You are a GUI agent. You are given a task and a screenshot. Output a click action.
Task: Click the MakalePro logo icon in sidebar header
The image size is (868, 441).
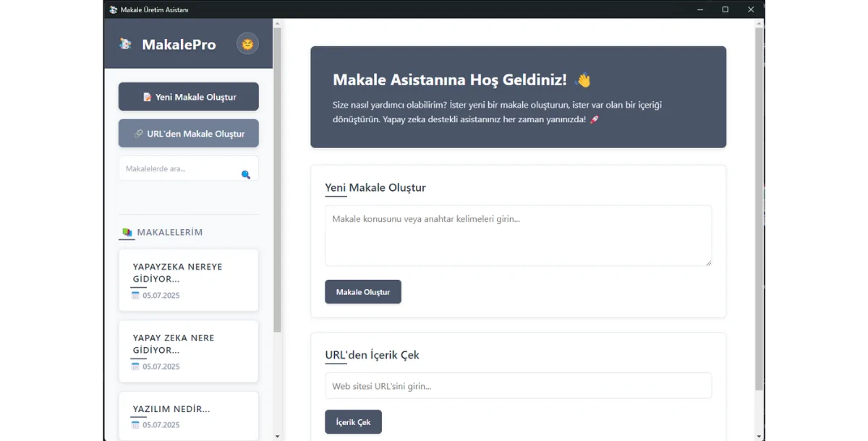(126, 44)
